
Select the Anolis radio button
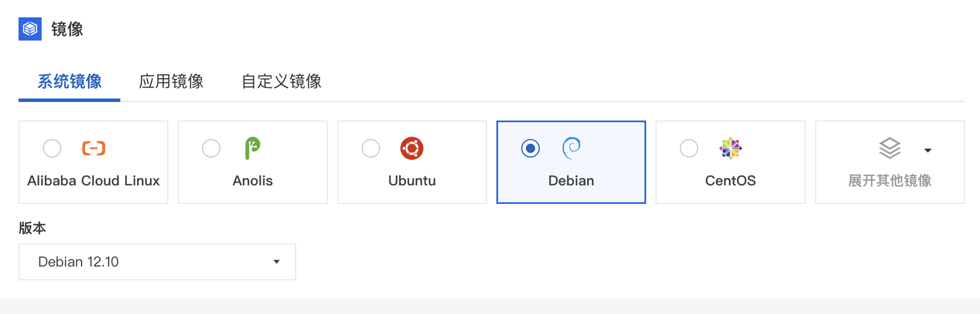pyautogui.click(x=211, y=148)
